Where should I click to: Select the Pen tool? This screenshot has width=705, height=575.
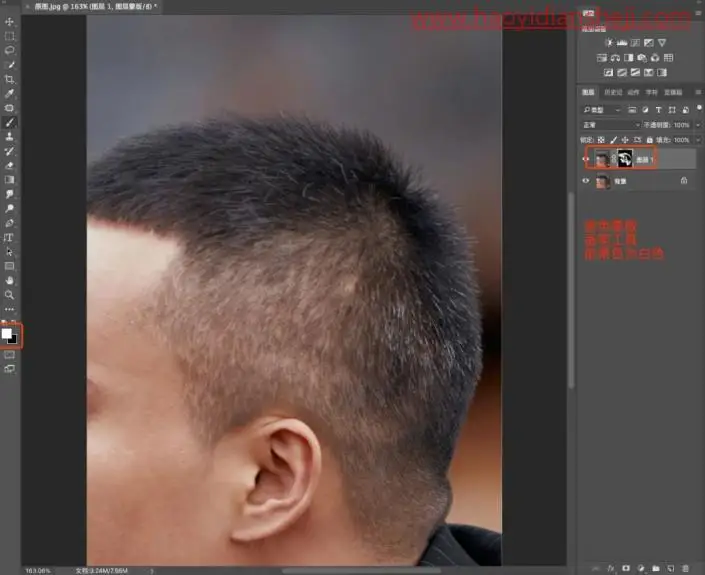pos(9,223)
